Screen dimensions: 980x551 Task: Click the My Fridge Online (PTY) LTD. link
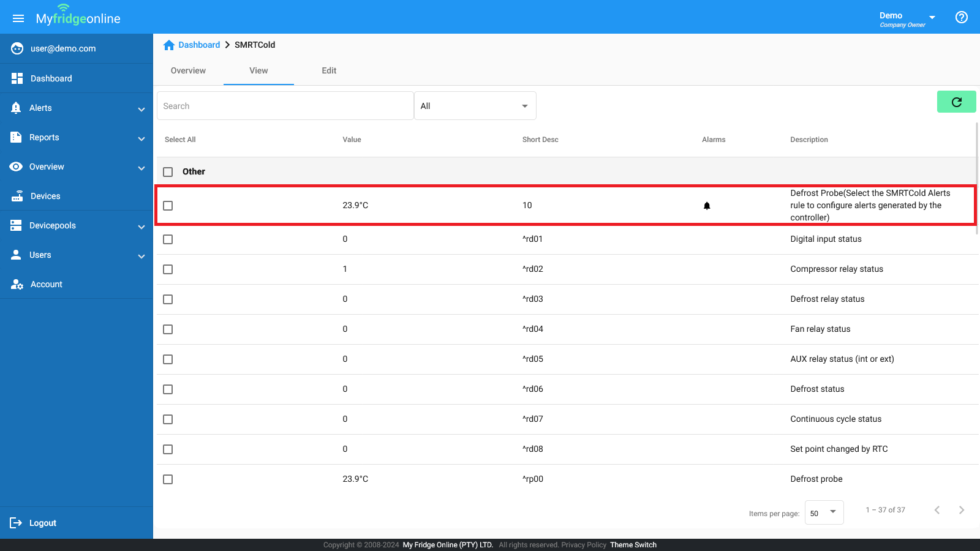[448, 545]
